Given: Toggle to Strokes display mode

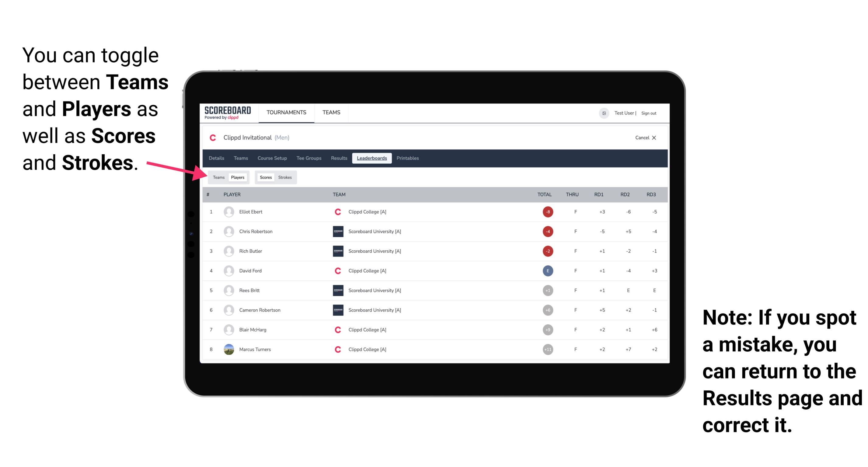Looking at the screenshot, I should [285, 177].
